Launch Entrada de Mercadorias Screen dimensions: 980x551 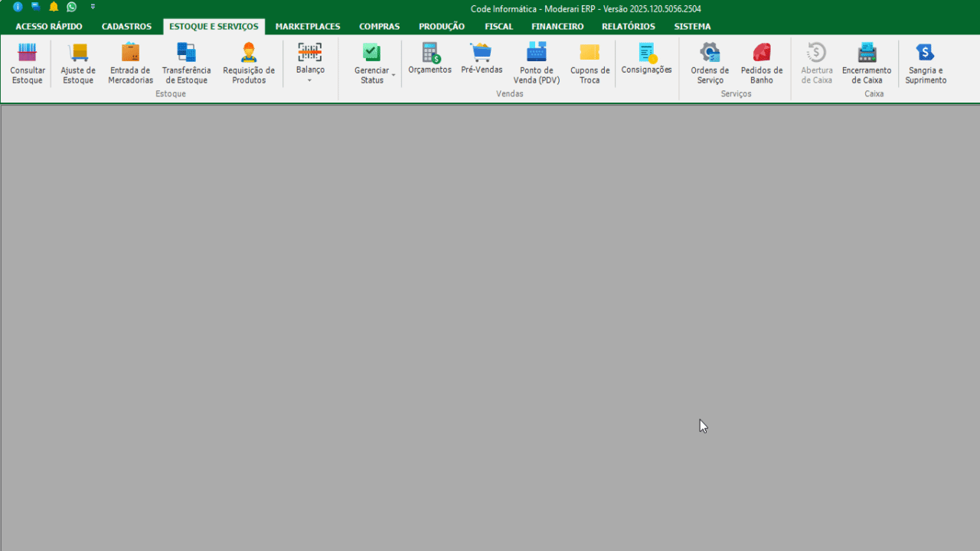131,64
